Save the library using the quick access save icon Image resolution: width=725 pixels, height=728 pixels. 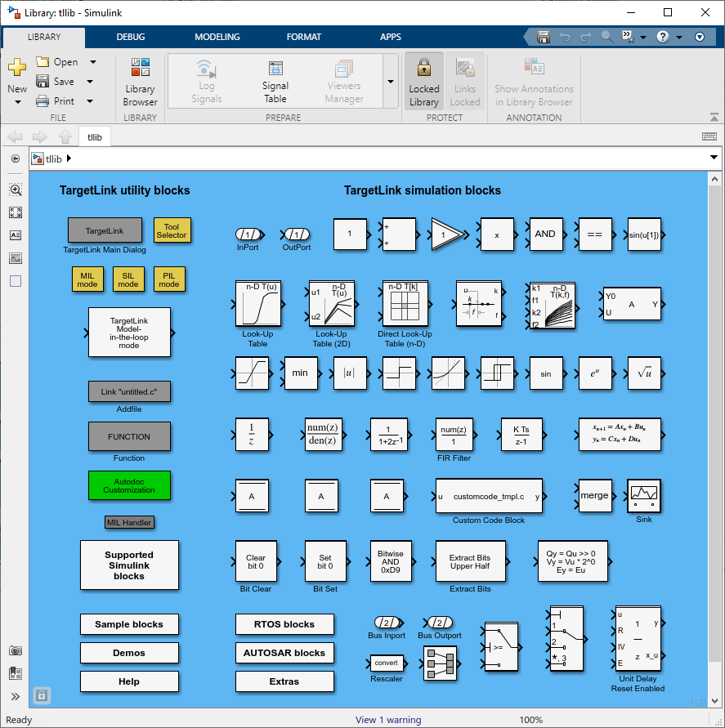pyautogui.click(x=543, y=37)
